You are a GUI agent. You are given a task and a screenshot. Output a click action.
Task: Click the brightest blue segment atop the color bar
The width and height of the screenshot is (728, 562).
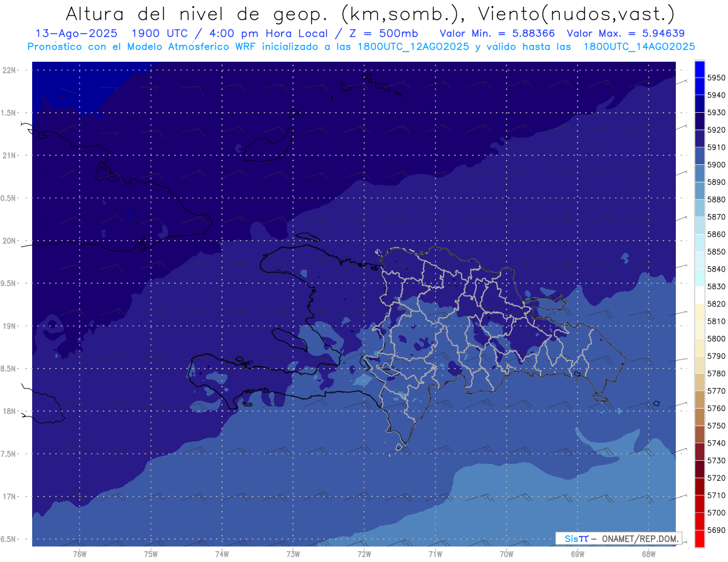(699, 69)
